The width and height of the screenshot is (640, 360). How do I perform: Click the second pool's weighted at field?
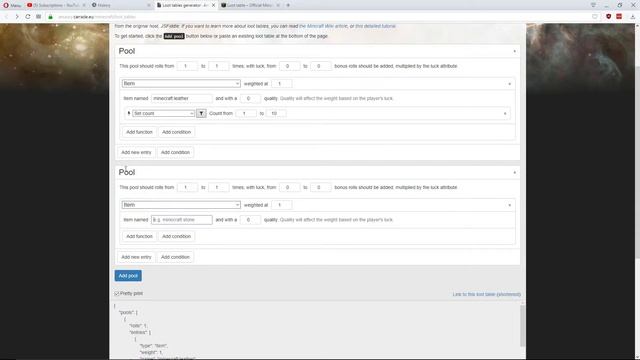pyautogui.click(x=282, y=205)
